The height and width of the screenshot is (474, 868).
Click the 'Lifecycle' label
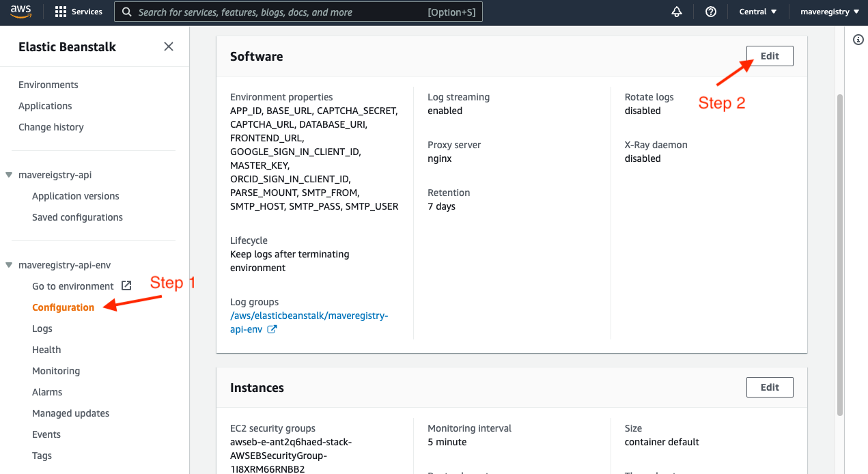(x=249, y=240)
